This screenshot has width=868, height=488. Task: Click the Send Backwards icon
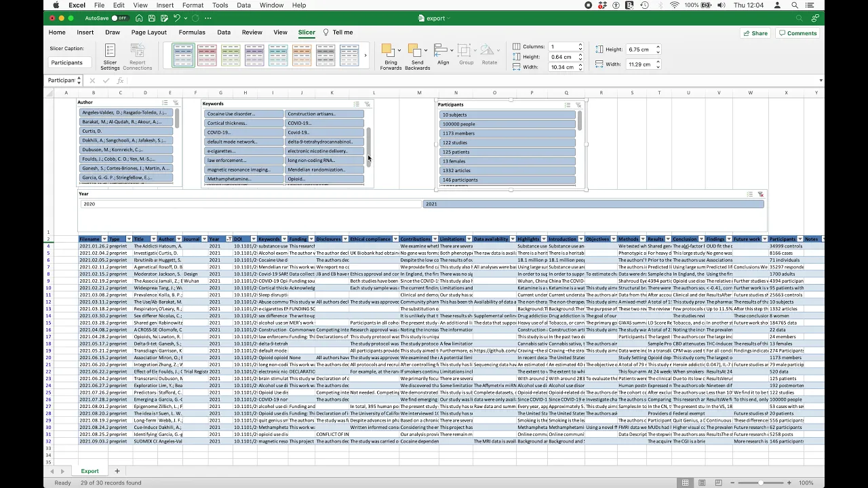click(414, 50)
